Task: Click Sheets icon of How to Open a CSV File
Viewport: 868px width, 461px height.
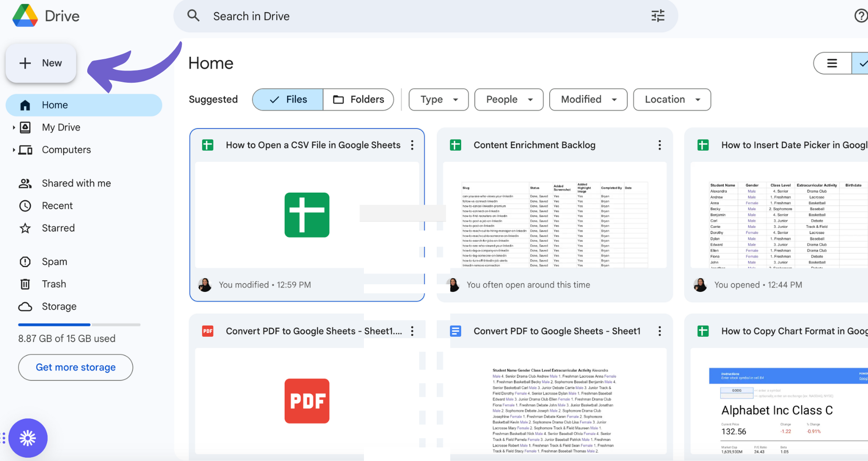Action: 208,145
